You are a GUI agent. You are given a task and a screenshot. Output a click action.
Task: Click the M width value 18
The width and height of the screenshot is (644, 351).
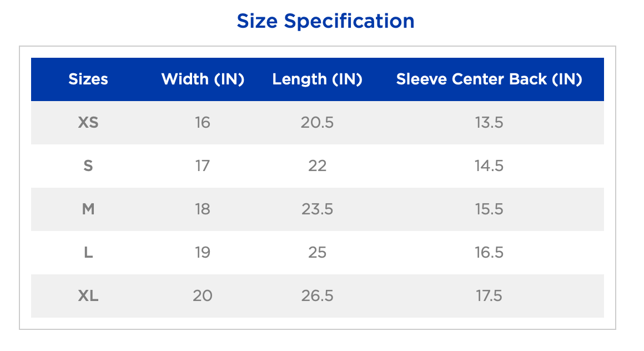(x=203, y=209)
